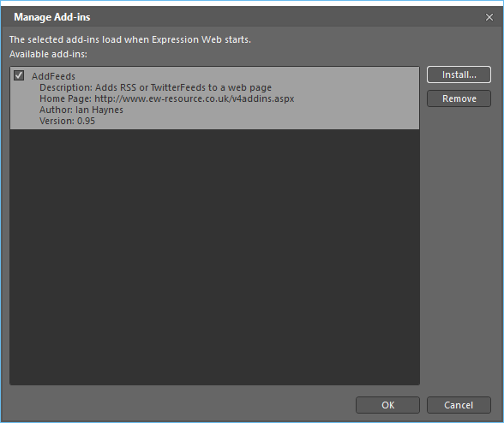Viewport: 504px width, 423px height.
Task: Confirm with the OK button
Action: coord(387,405)
